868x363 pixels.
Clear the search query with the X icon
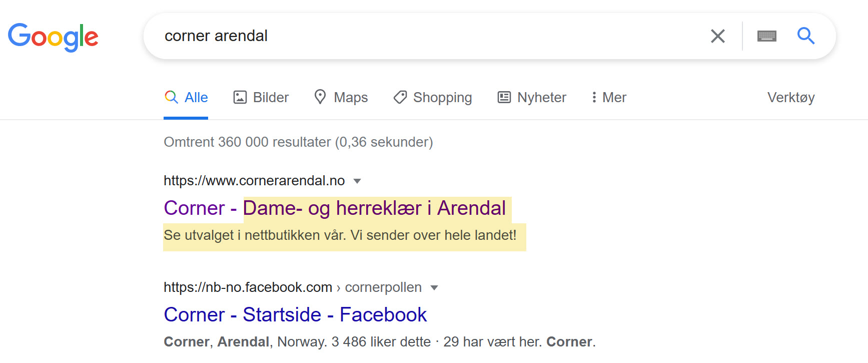pos(718,36)
